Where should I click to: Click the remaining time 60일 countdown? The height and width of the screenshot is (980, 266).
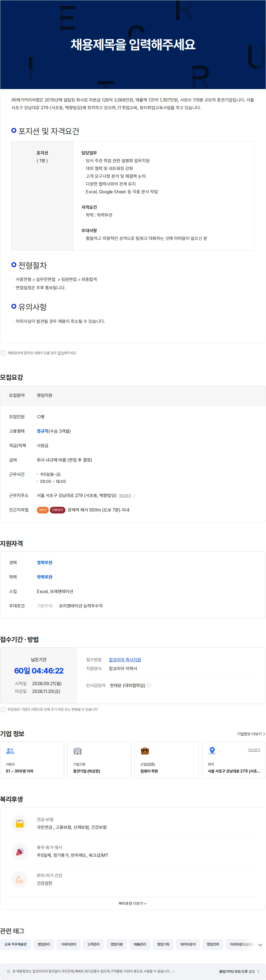39,670
